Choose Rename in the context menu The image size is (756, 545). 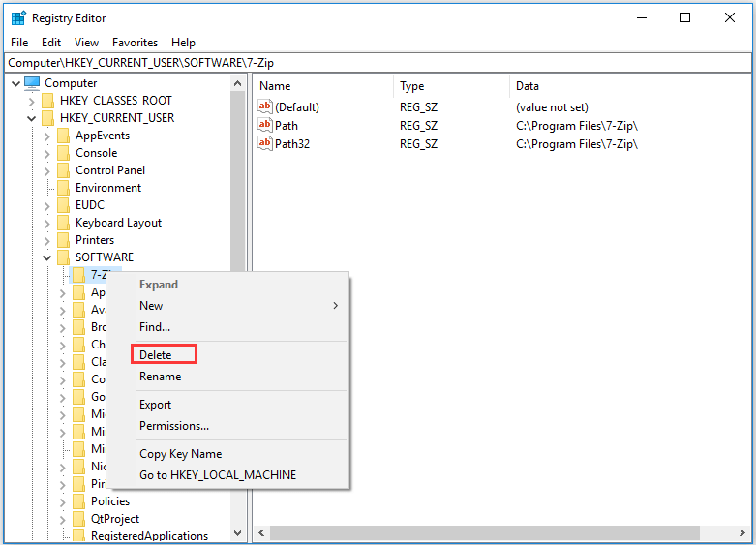[x=239, y=377]
